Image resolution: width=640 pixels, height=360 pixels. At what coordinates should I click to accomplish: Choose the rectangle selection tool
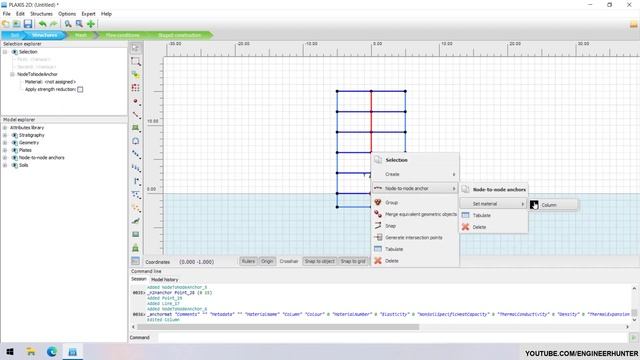[x=136, y=62]
